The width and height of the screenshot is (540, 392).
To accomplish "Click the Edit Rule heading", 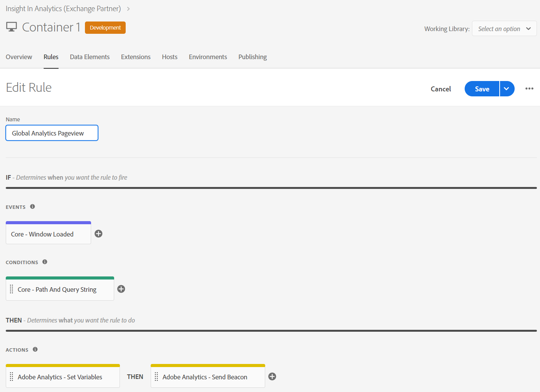I will [x=29, y=88].
